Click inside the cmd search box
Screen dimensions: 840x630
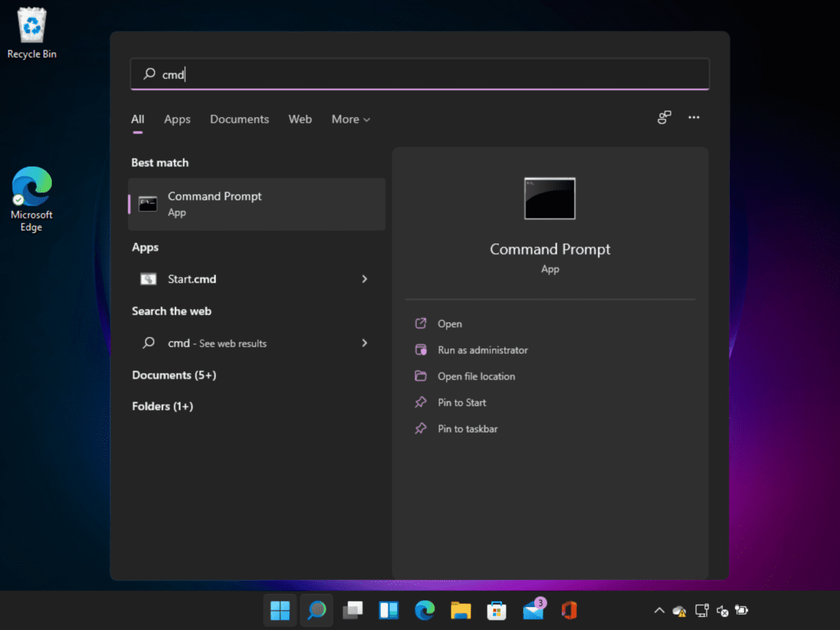420,74
